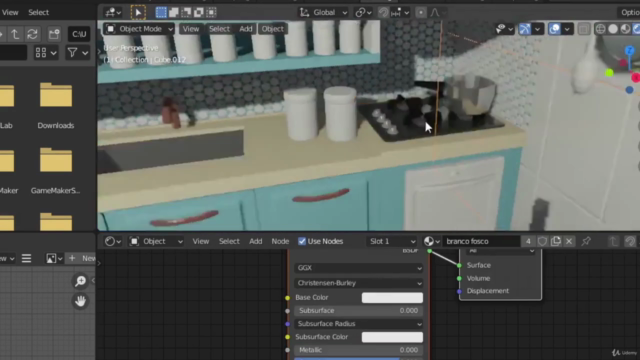Open the file browser filter settings
640x360 pixels.
pos(77,53)
